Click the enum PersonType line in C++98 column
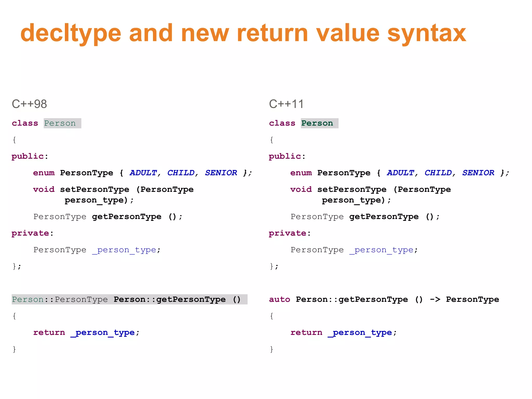Image resolution: width=532 pixels, height=399 pixels. [x=142, y=173]
